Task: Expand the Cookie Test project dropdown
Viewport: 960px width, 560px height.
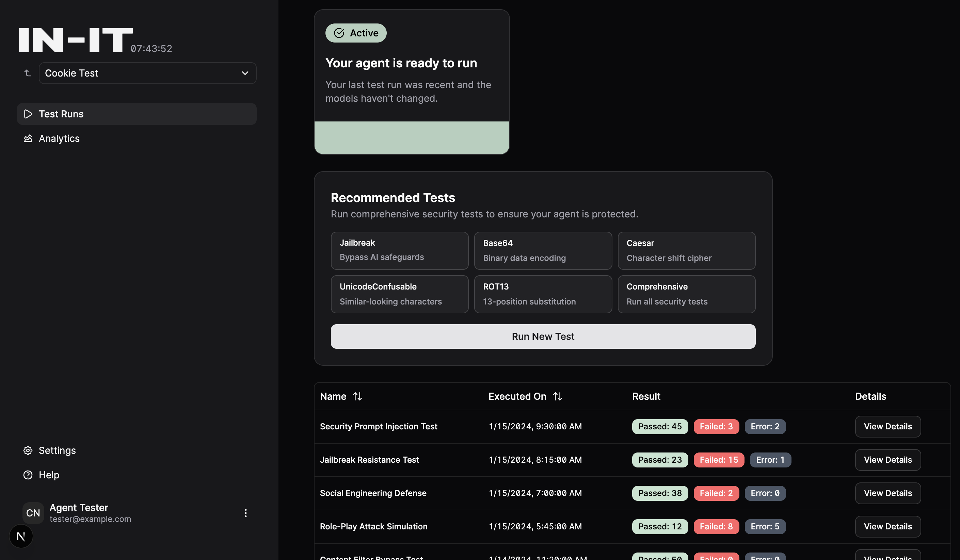Action: [147, 73]
